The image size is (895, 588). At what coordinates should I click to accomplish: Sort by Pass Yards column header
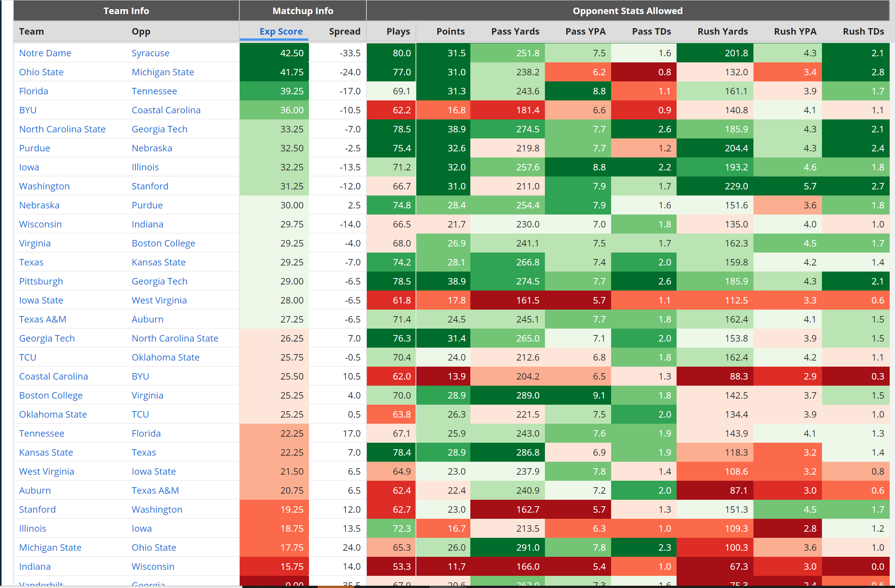coord(515,32)
